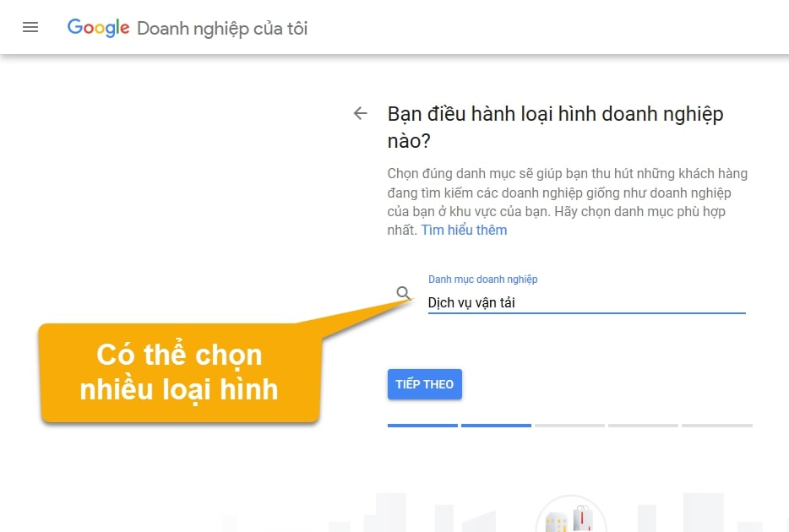Click the Google logo
The width and height of the screenshot is (789, 532).
99,28
